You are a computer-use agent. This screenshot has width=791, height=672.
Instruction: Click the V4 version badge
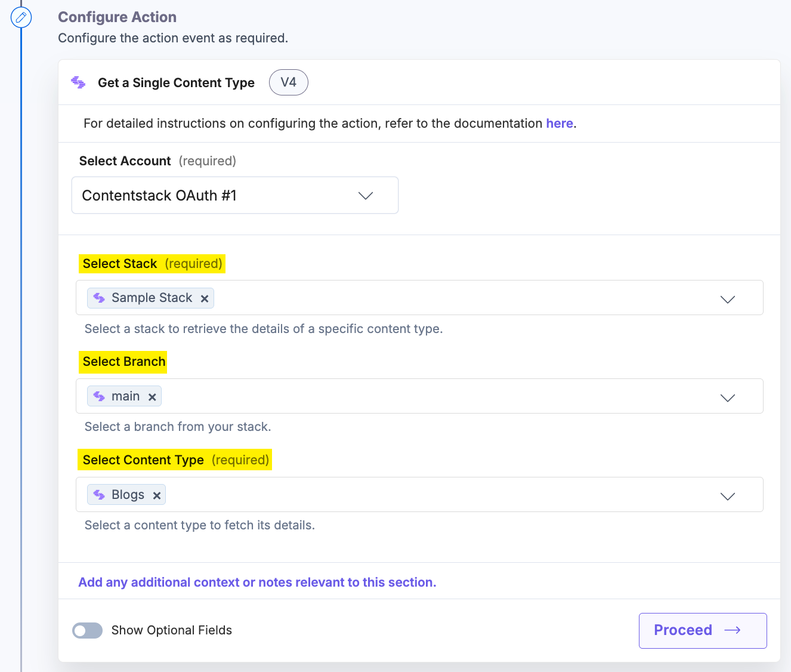[288, 82]
